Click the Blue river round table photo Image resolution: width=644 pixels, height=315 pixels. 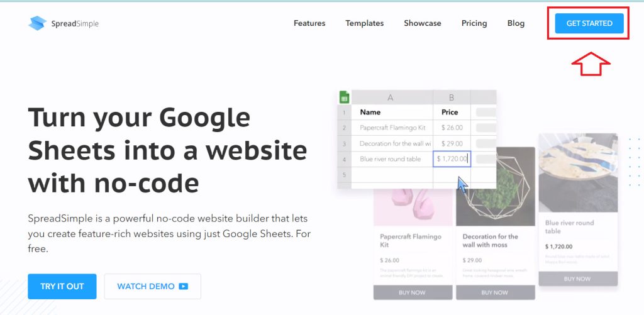(578, 173)
